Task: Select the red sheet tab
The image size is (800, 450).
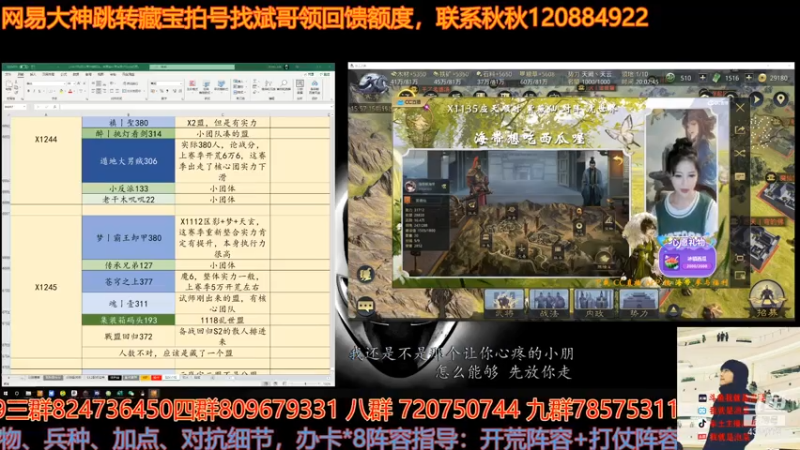Action: [x=156, y=378]
